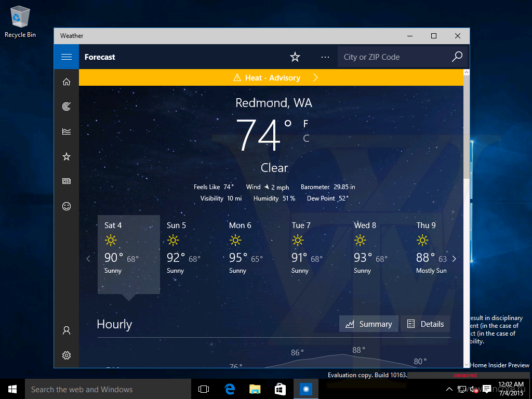Click the Hourly section heading

click(x=114, y=324)
